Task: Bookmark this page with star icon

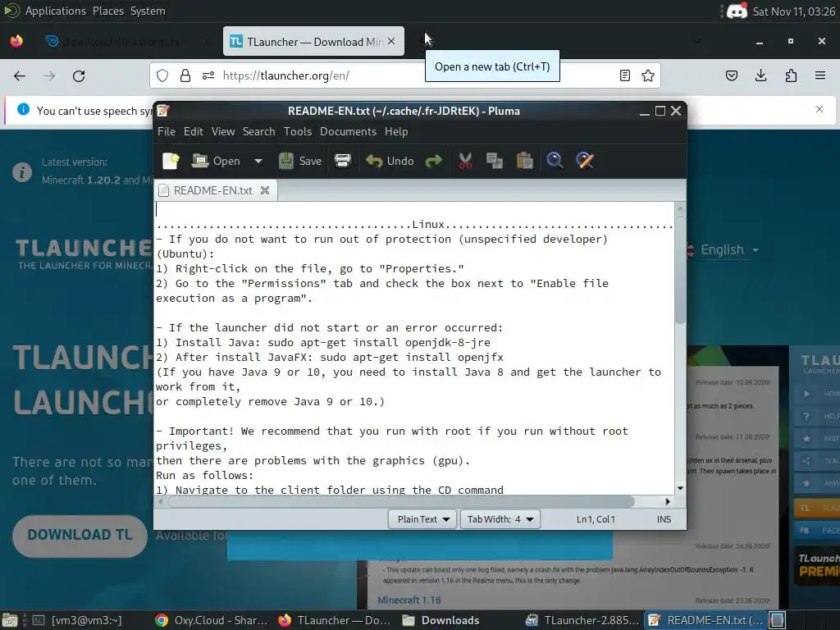Action: pos(648,75)
